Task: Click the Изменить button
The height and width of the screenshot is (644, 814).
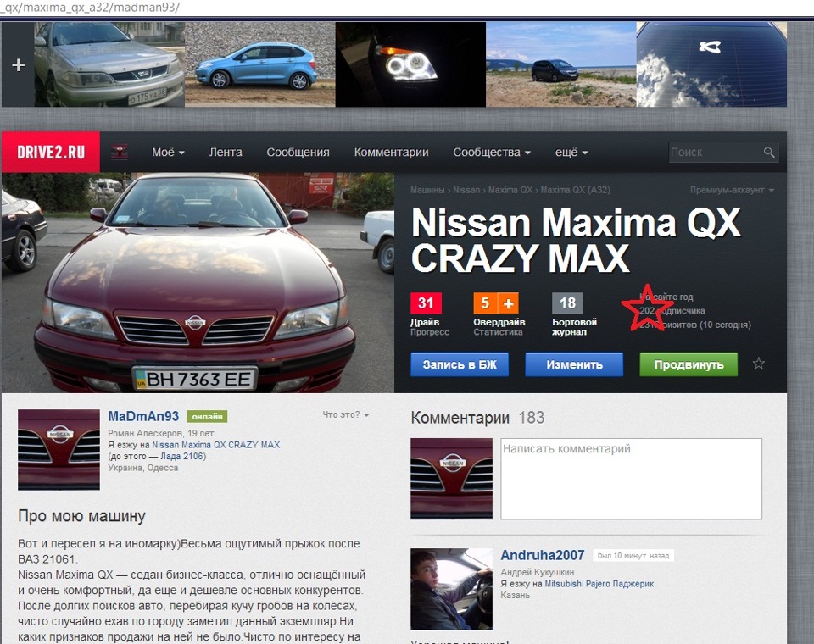Action: point(574,364)
